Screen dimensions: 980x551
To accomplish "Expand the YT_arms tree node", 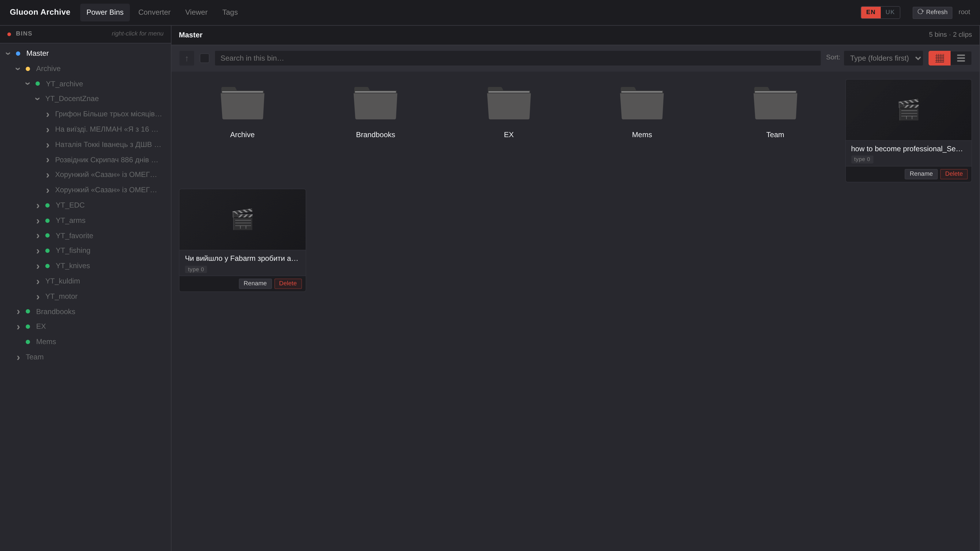I will click(38, 221).
